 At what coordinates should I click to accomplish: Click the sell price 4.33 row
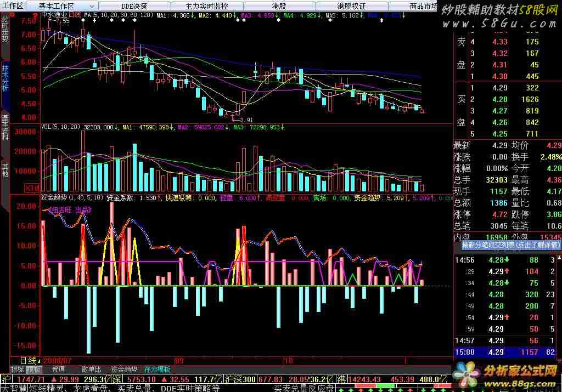(507, 42)
